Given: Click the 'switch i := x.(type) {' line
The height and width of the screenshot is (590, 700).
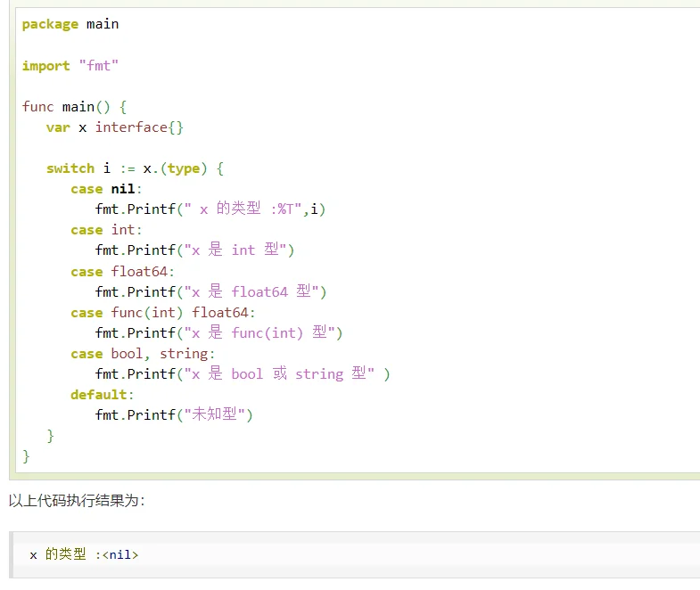Looking at the screenshot, I should 135,168.
